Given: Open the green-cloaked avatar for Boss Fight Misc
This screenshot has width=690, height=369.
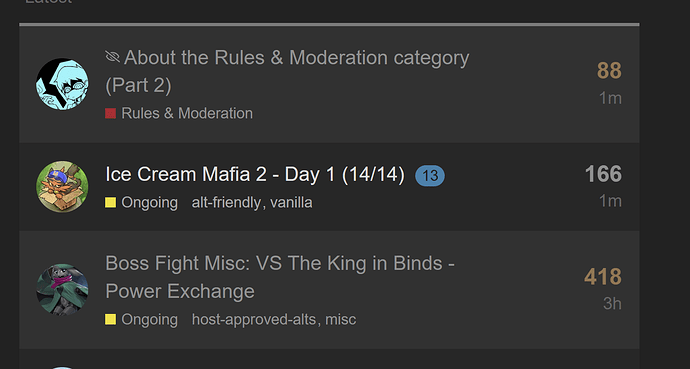Looking at the screenshot, I should [x=62, y=289].
